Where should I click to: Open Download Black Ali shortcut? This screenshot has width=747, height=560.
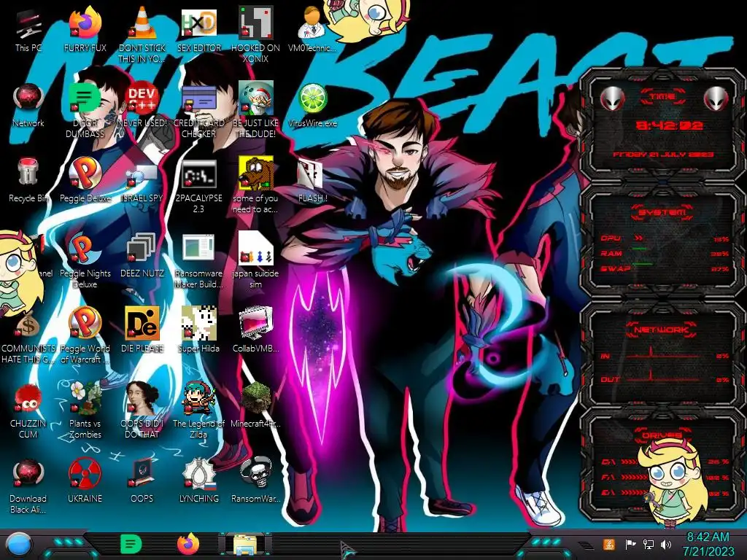[28, 473]
